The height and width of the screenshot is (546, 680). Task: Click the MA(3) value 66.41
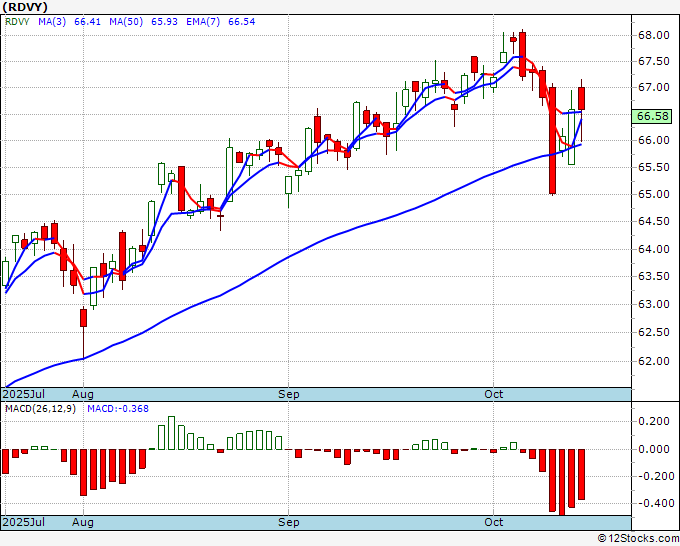tap(87, 22)
